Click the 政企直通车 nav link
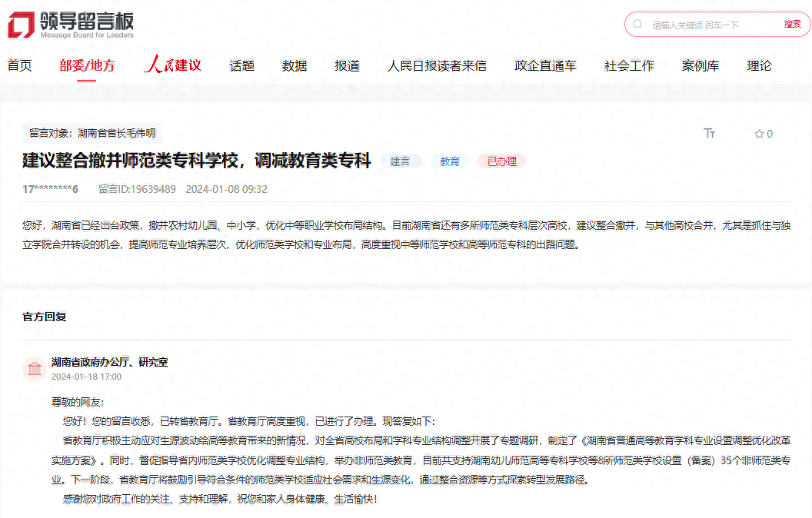The image size is (812, 518). pos(545,65)
